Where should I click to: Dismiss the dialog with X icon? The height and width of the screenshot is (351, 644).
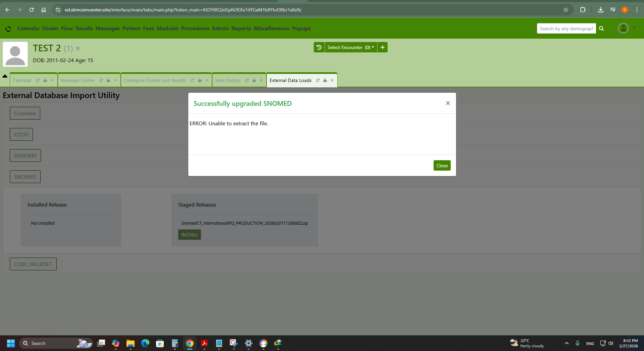pos(448,103)
